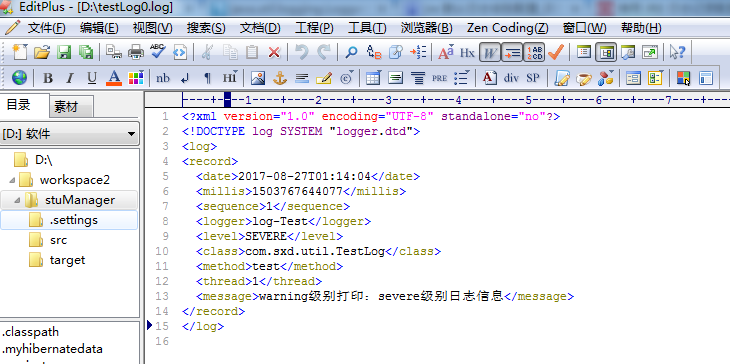
Task: Run the ABC spell check
Action: [x=158, y=51]
